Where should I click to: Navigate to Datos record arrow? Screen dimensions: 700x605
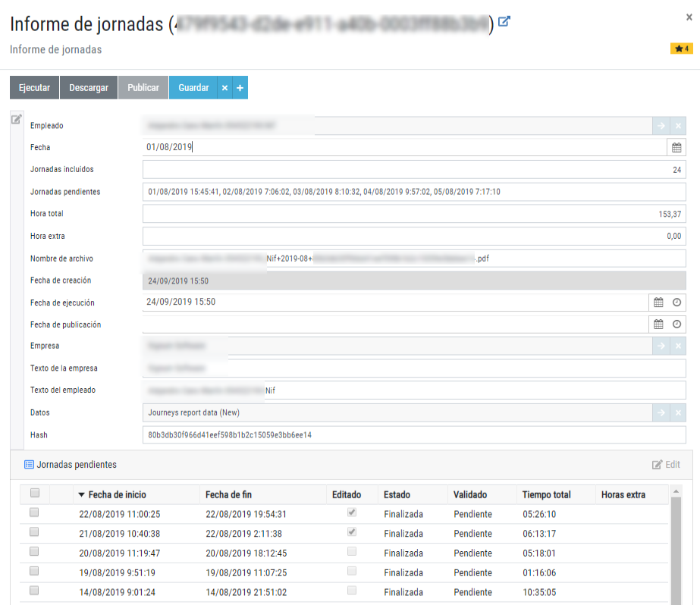[x=661, y=412]
